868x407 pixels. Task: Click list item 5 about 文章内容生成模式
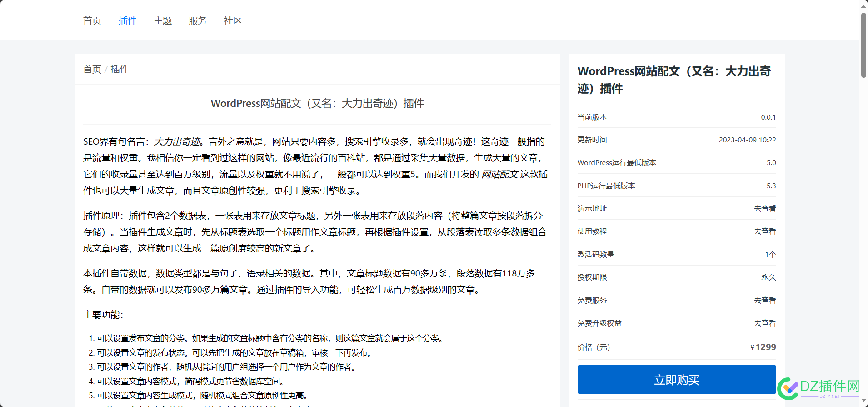click(203, 395)
